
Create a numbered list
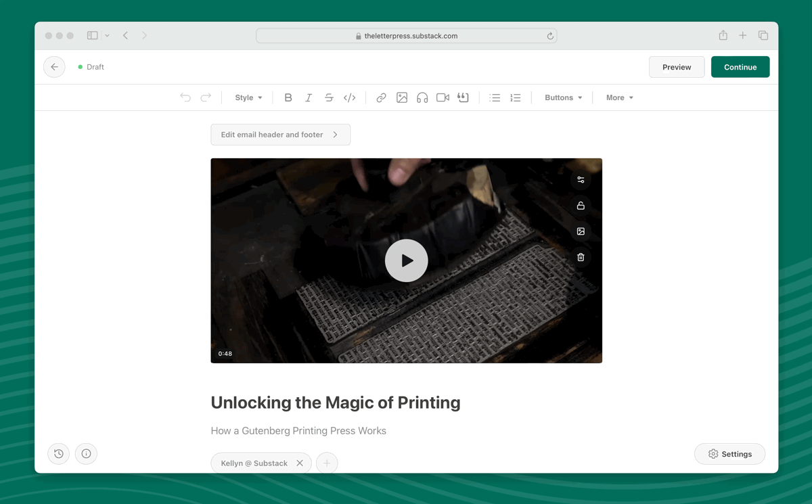point(516,97)
